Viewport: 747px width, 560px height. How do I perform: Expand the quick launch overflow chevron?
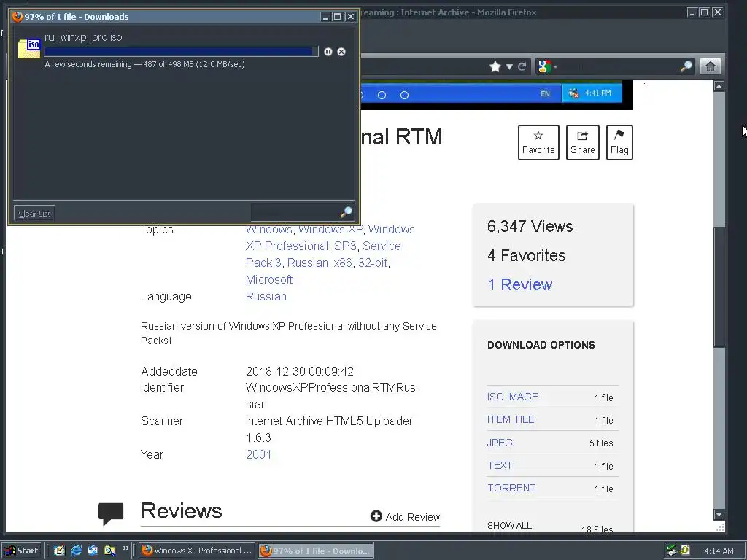click(125, 548)
